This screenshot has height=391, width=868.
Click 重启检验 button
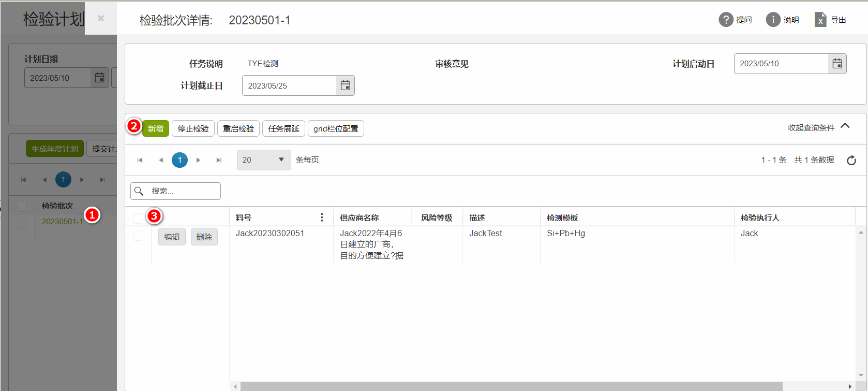(238, 128)
